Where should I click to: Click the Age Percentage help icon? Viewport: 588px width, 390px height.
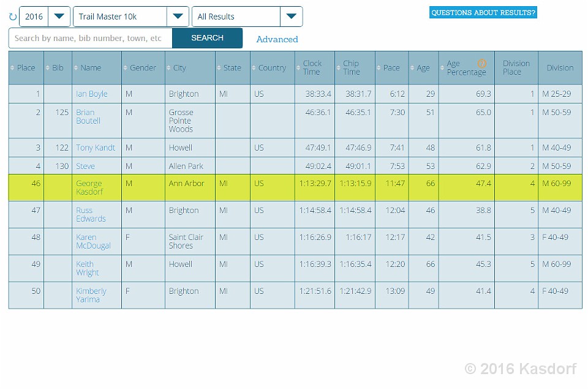(482, 64)
